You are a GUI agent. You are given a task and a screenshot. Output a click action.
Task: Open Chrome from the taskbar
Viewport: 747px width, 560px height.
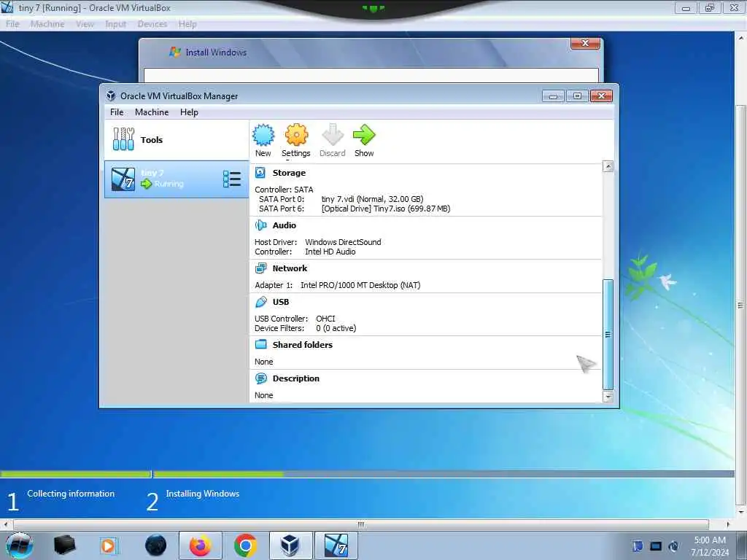click(x=246, y=545)
